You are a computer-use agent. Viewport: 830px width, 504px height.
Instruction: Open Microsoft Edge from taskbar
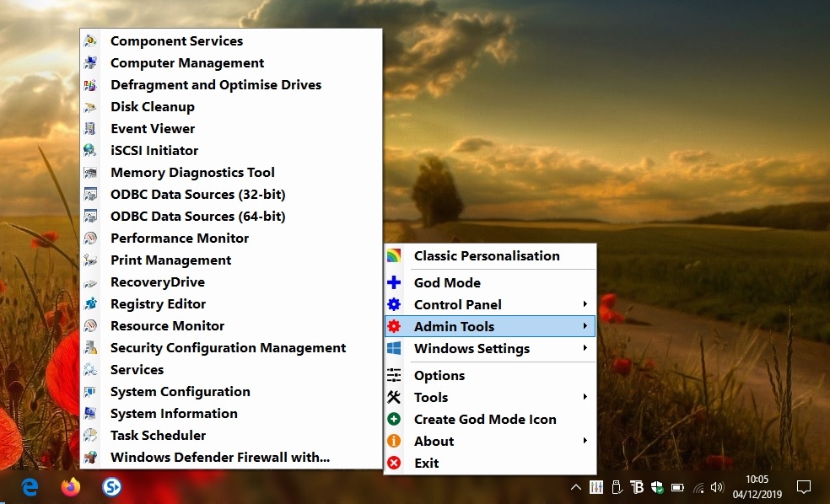30,487
